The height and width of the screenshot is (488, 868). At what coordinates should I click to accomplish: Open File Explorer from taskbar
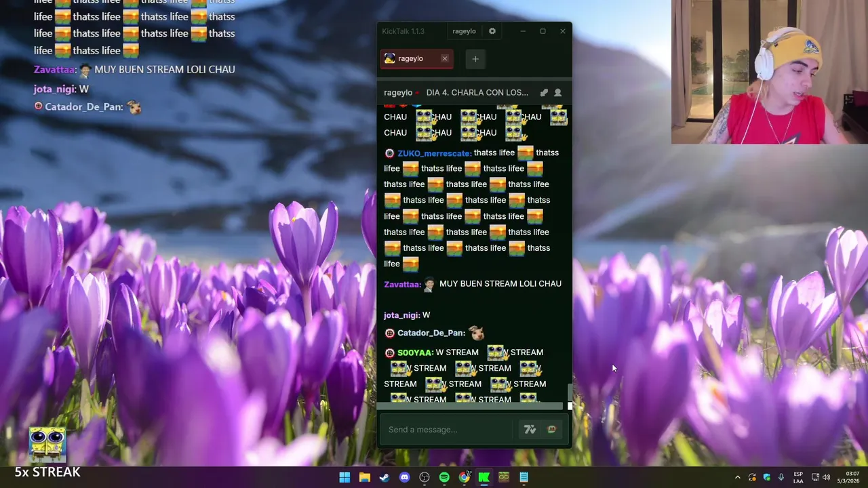coord(364,477)
